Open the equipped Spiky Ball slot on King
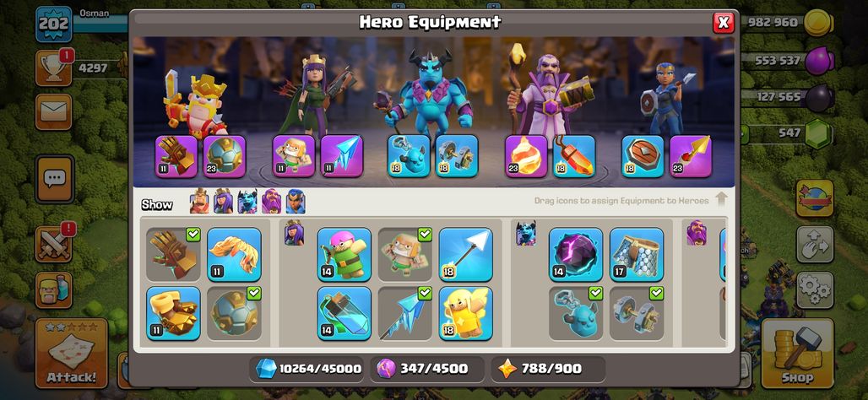This screenshot has width=868, height=400. (225, 157)
